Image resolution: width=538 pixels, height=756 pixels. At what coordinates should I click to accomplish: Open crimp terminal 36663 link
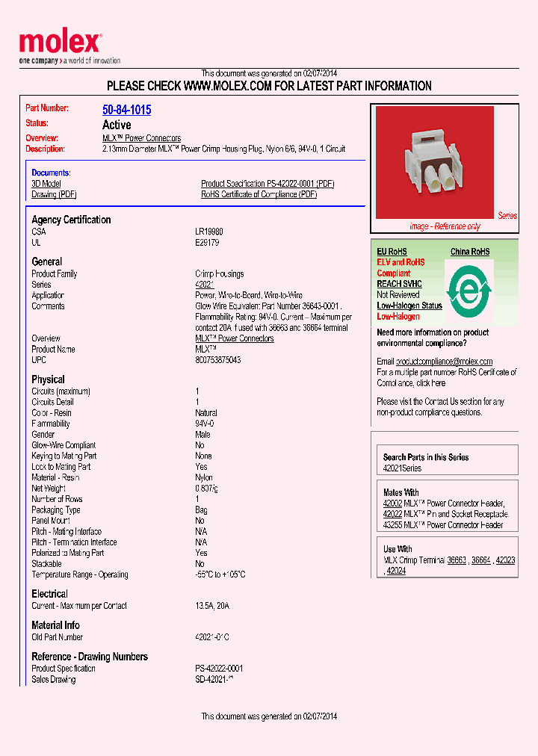(457, 560)
